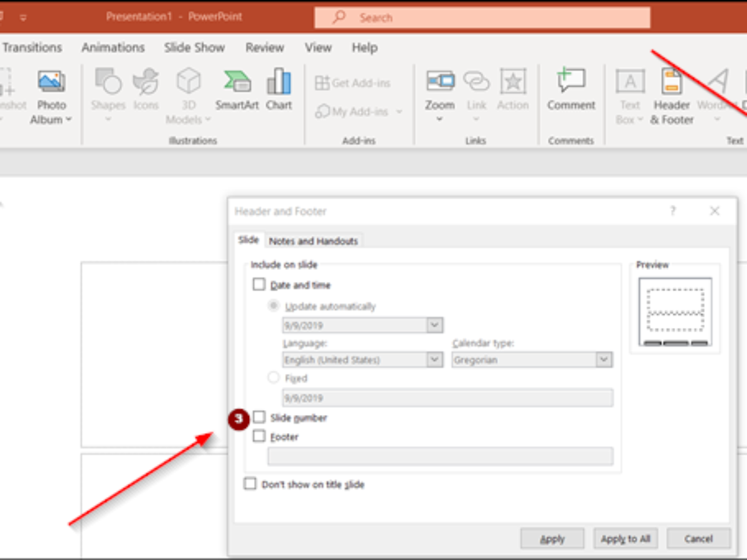Cancel the Header and Footer dialog

coord(698,539)
